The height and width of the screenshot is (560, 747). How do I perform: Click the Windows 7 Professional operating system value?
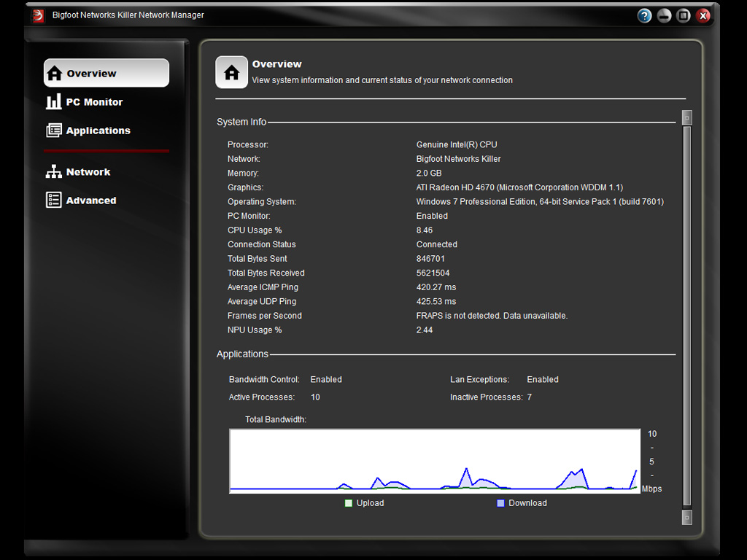[540, 201]
